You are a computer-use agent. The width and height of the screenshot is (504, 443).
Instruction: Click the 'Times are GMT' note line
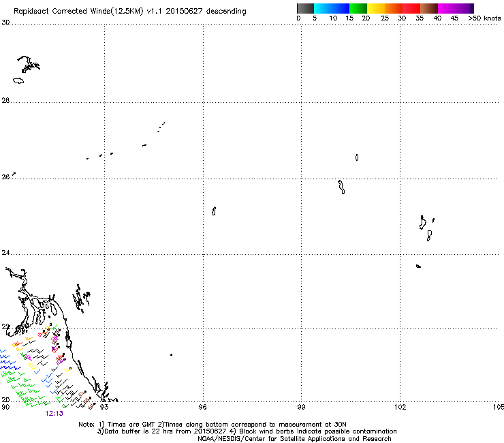pos(212,425)
